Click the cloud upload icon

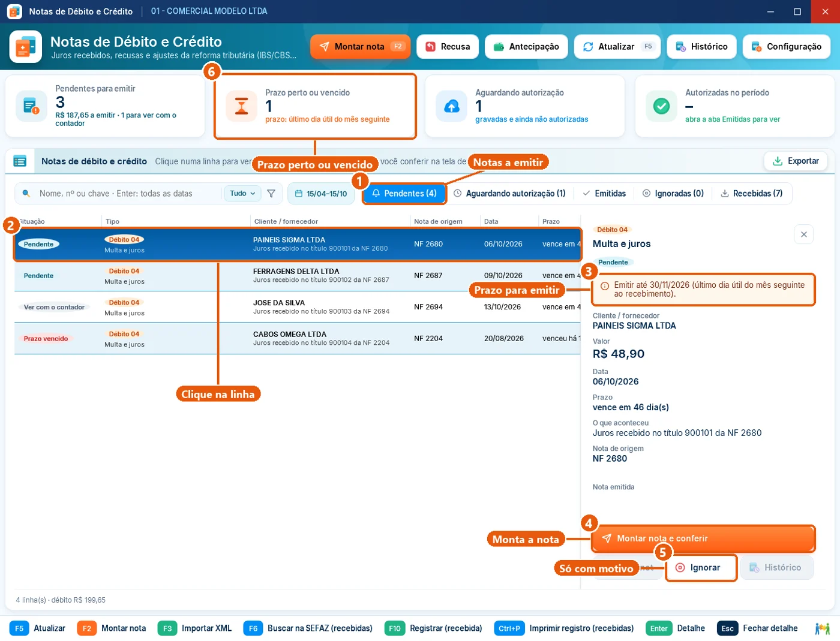(452, 106)
